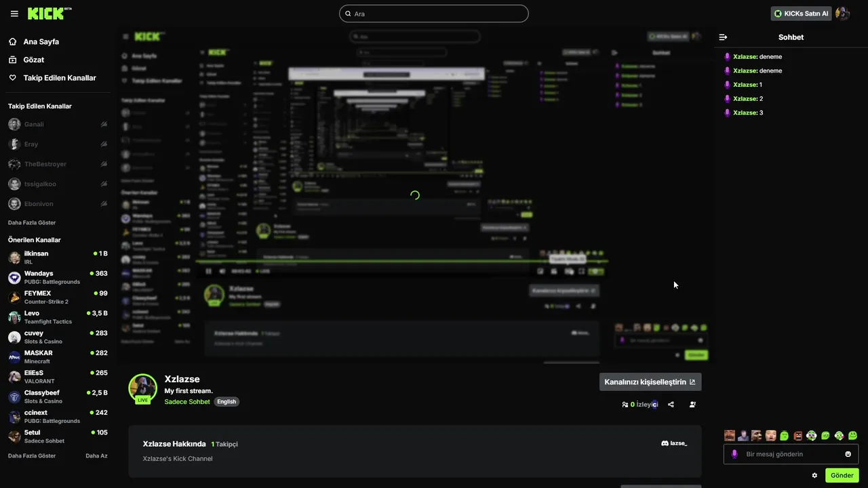
Task: Click Xzlazse username on message 3
Action: [x=745, y=113]
